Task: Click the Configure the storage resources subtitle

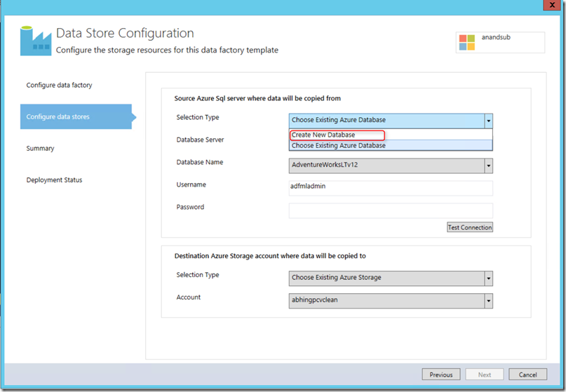Action: [x=167, y=50]
